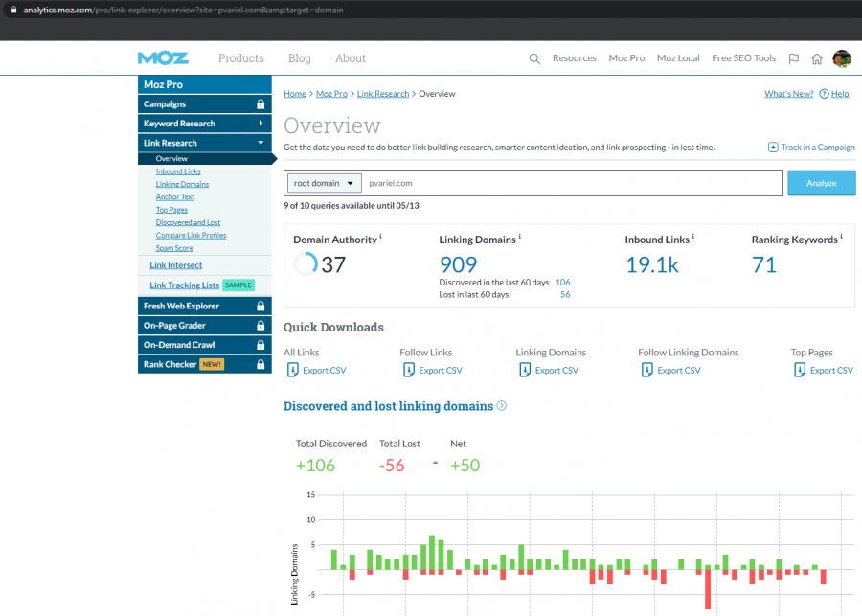Click the 106 discovered domains count link
The height and width of the screenshot is (616, 862).
coord(562,283)
